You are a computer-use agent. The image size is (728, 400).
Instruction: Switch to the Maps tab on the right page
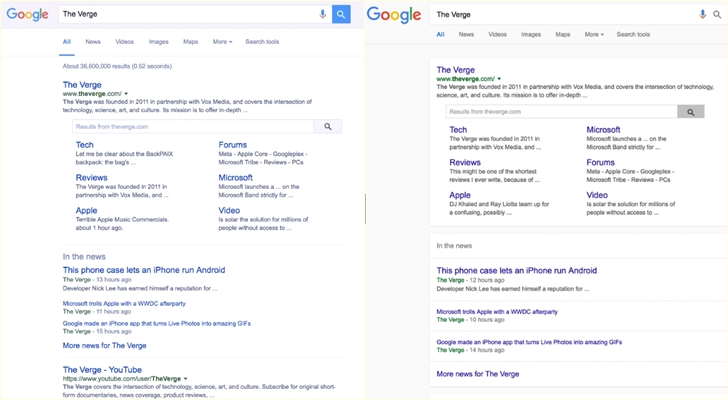click(x=563, y=34)
